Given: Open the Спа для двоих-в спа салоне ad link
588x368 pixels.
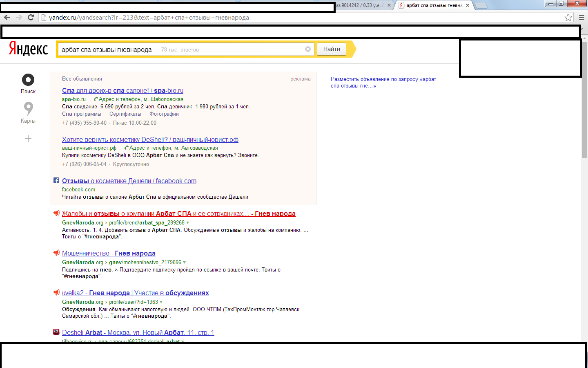Looking at the screenshot, I should (x=123, y=91).
